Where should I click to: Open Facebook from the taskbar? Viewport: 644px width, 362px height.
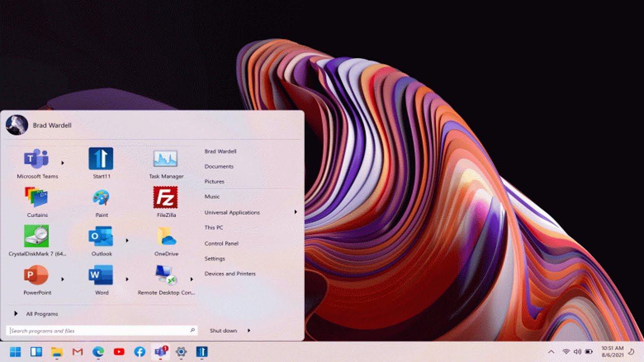[x=140, y=352]
